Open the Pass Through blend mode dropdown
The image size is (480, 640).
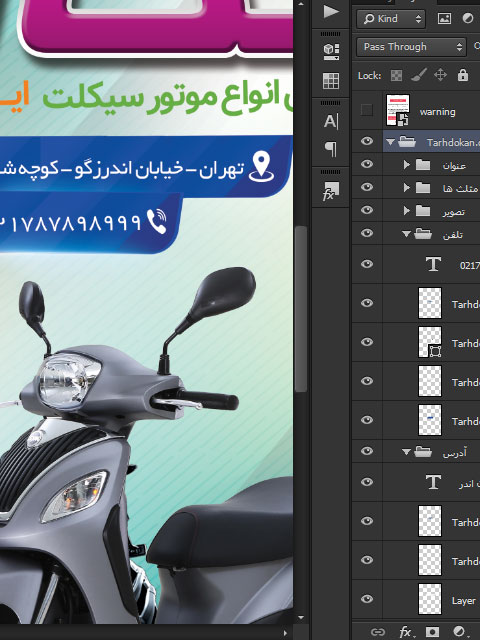(x=411, y=47)
